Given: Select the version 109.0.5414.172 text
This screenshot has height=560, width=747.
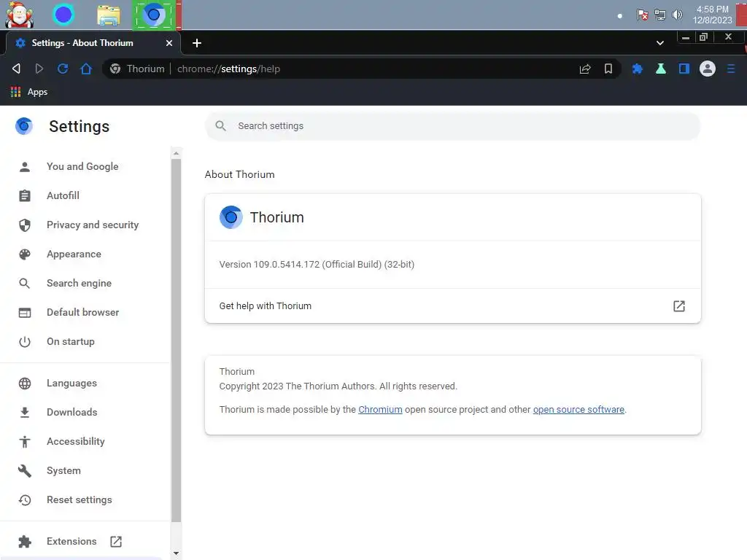Looking at the screenshot, I should click(317, 264).
